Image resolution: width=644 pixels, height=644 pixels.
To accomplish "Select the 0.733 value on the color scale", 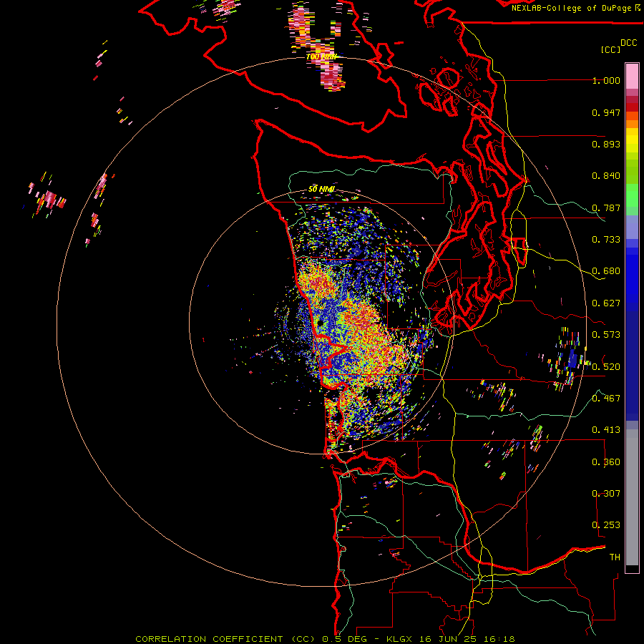I will click(x=606, y=240).
